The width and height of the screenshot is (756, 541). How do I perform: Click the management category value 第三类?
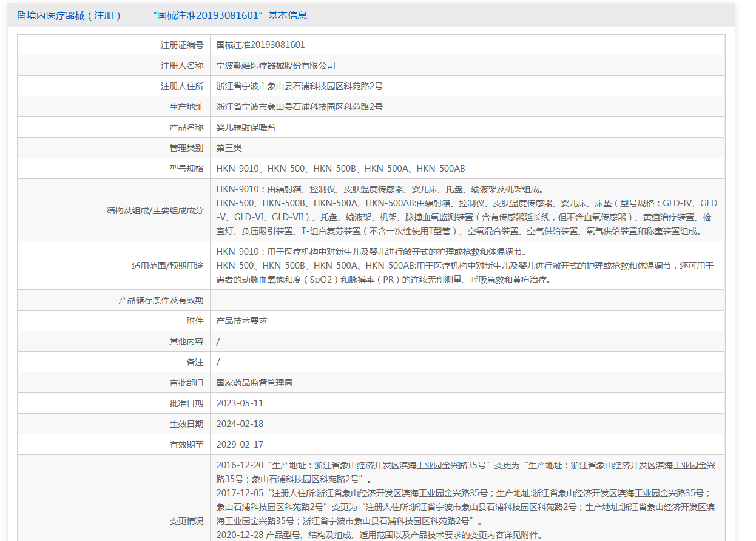[229, 148]
